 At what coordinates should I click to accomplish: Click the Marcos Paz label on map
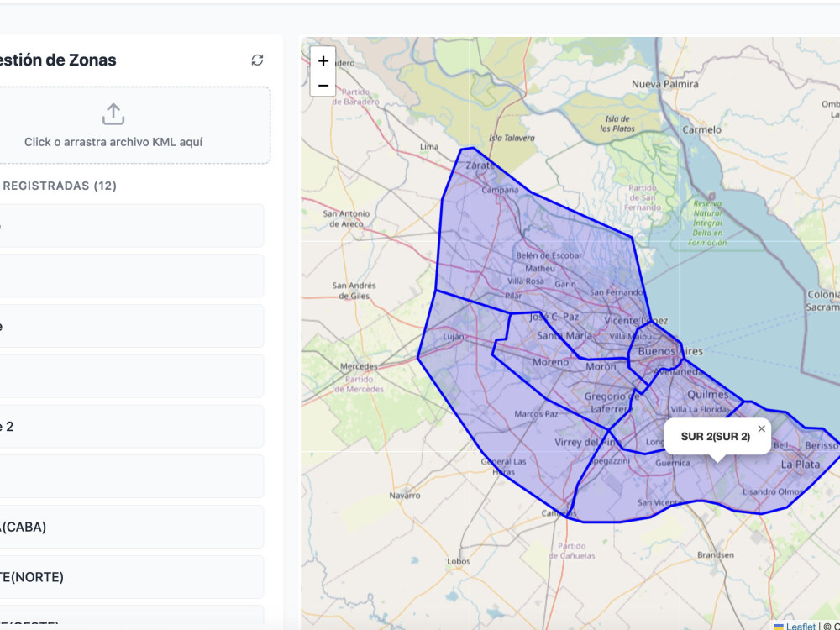tap(536, 413)
